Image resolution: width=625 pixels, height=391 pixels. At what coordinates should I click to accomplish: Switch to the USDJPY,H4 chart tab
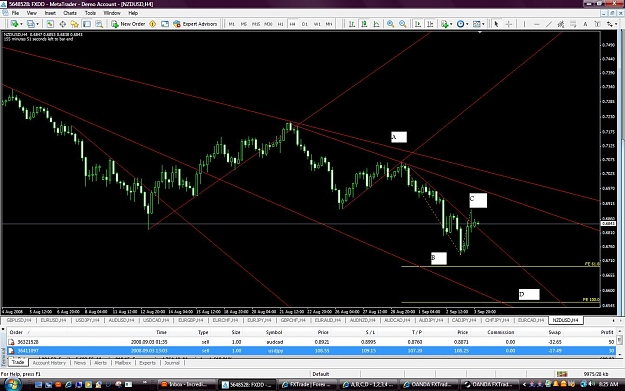tap(87, 320)
